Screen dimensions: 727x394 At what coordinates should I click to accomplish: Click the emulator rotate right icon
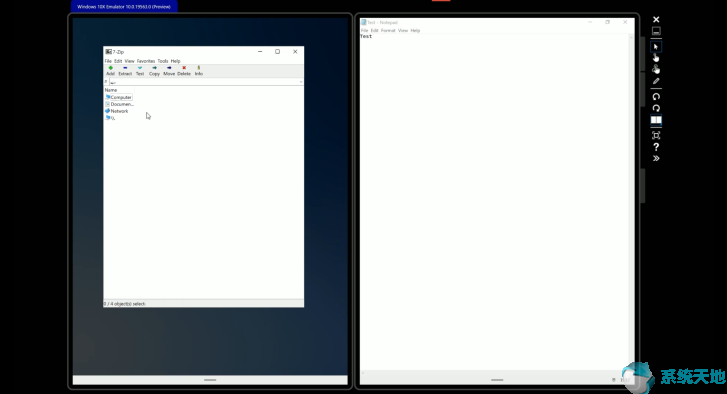(x=656, y=108)
